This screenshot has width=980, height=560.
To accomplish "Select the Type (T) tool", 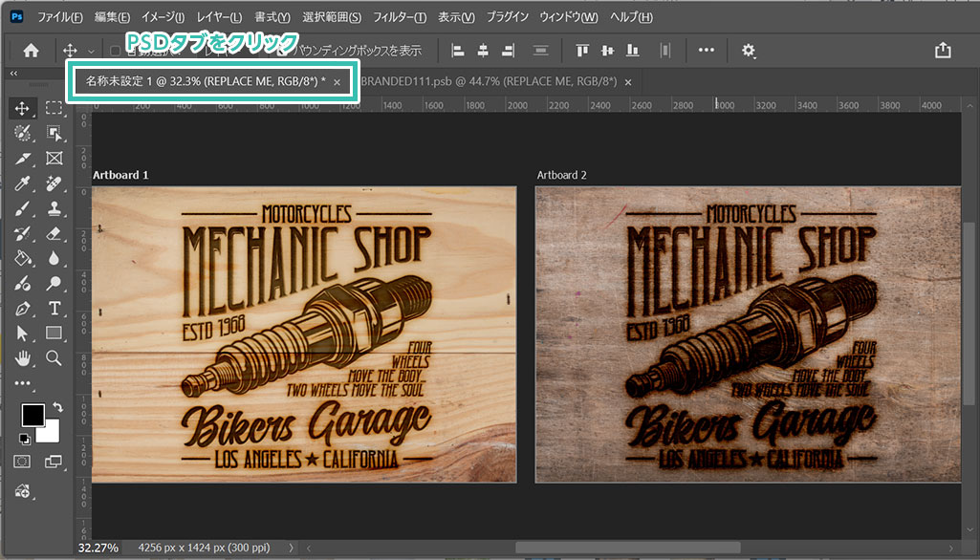I will (54, 308).
